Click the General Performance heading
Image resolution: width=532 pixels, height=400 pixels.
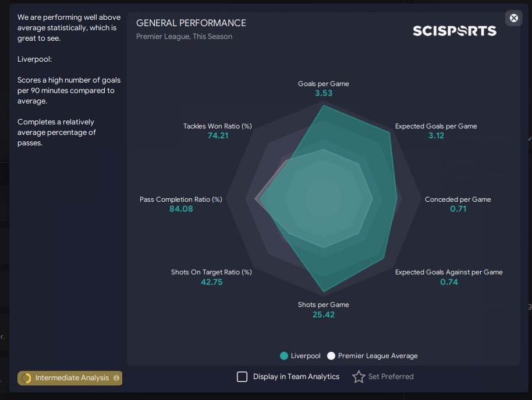(x=191, y=23)
